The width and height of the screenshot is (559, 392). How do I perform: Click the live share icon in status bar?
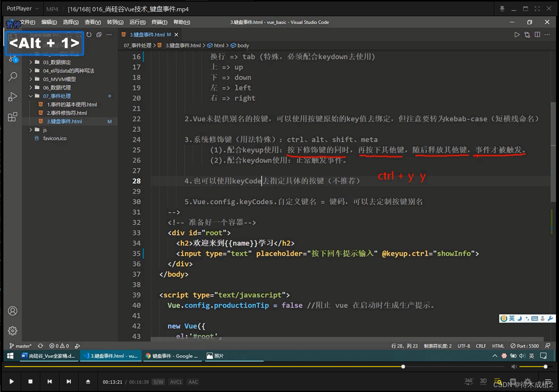pyautogui.click(x=77, y=346)
